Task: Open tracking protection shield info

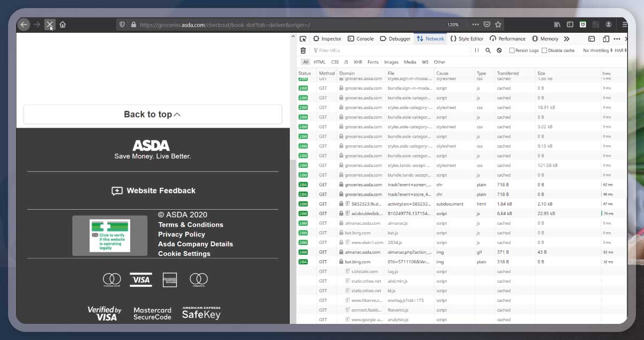Action: [122, 25]
